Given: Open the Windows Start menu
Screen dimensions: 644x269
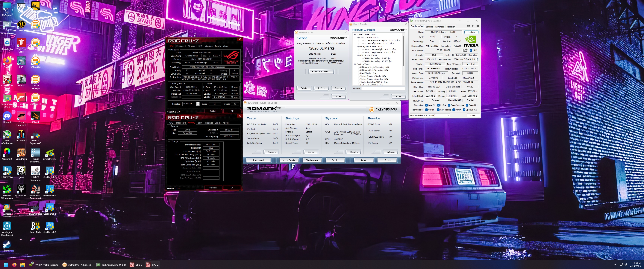Looking at the screenshot, I should [6, 265].
